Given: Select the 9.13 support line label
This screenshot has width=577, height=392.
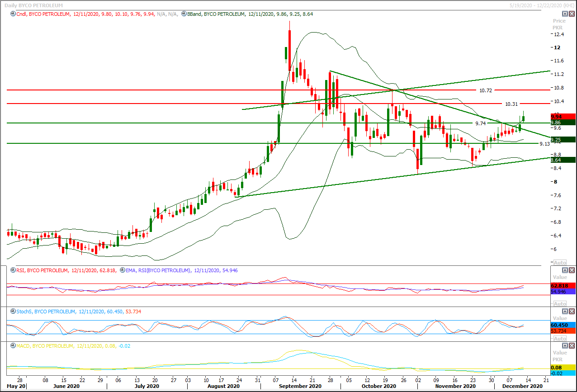Looking at the screenshot, I should pyautogui.click(x=545, y=143).
